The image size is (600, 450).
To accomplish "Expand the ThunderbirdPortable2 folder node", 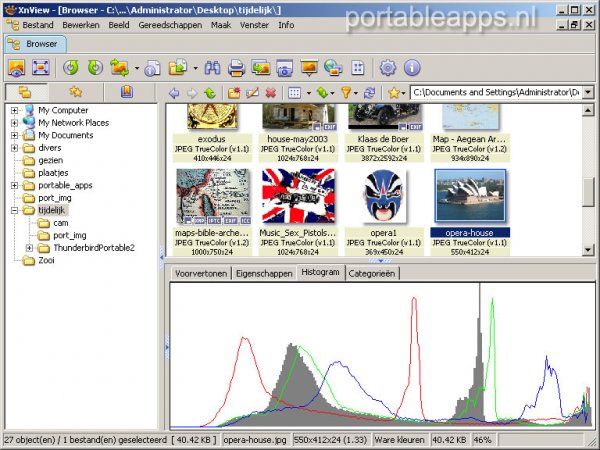I will pos(30,248).
